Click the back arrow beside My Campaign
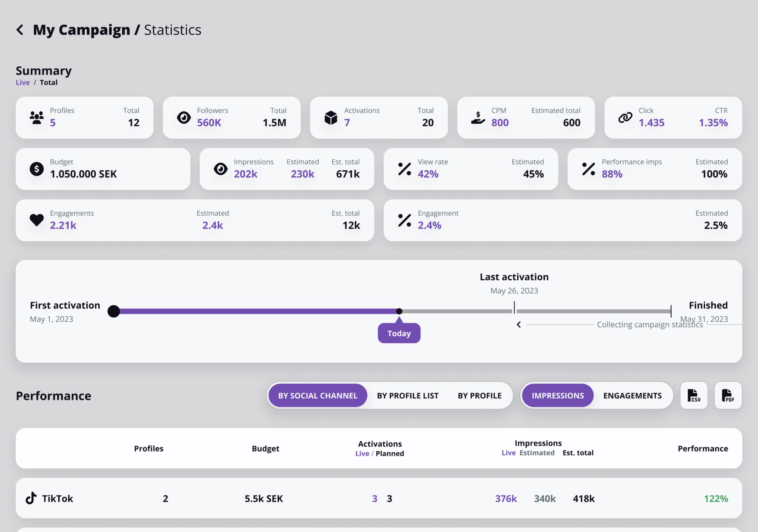This screenshot has width=758, height=532. click(20, 30)
